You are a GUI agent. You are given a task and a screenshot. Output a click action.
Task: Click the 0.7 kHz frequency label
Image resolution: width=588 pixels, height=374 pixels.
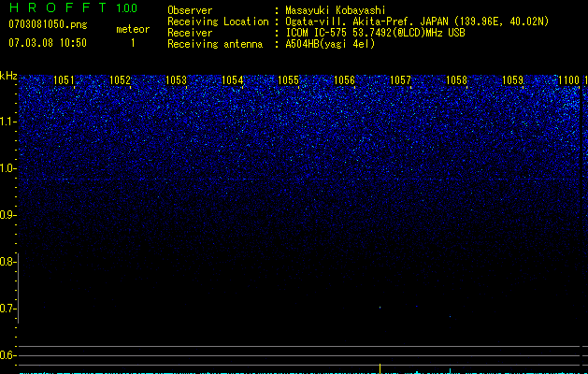tap(7, 309)
